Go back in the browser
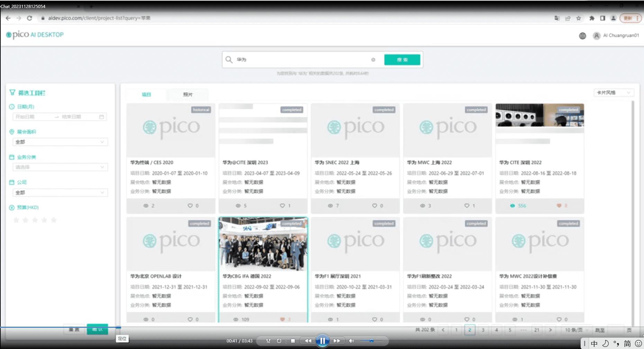This screenshot has width=644, height=349. click(x=8, y=18)
